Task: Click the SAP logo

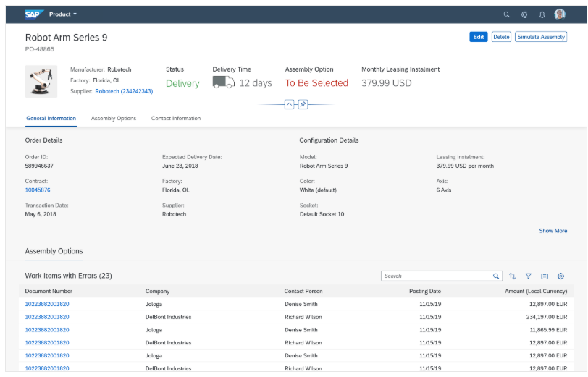Action: tap(34, 14)
